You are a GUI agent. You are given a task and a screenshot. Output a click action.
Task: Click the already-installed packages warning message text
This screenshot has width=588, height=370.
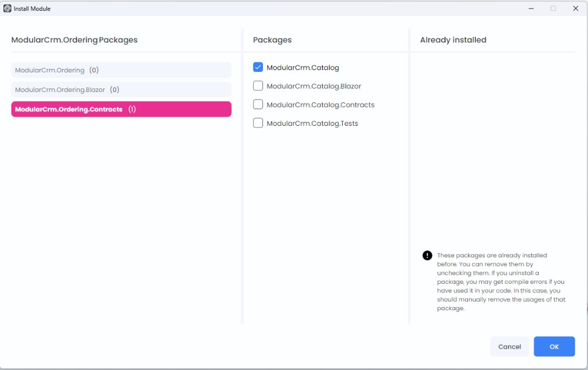[501, 282]
